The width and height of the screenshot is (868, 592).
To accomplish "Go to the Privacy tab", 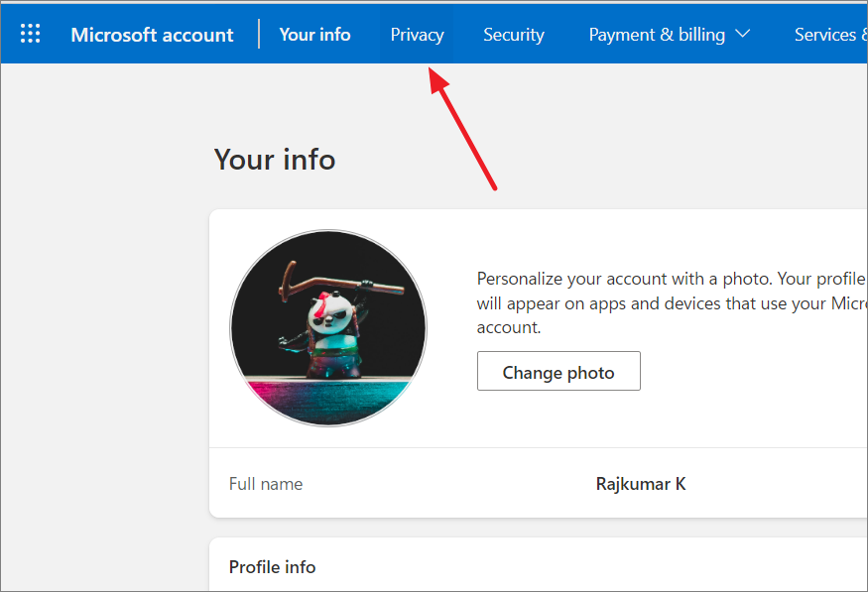I will [417, 35].
